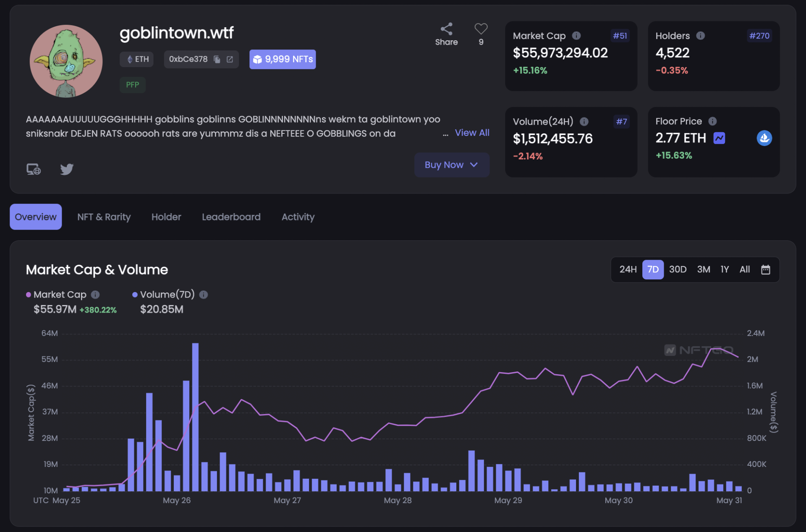
Task: Open the Leaderboard tab
Action: coord(231,217)
